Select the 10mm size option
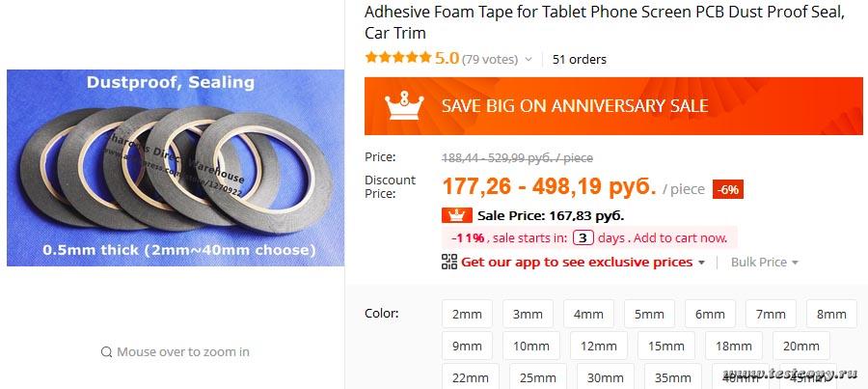The height and width of the screenshot is (389, 868). [530, 346]
